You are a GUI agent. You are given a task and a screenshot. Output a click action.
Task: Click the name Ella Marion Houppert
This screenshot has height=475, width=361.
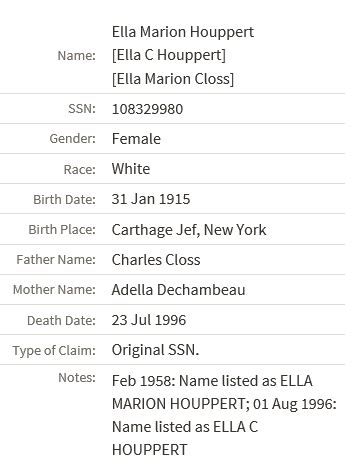[183, 32]
